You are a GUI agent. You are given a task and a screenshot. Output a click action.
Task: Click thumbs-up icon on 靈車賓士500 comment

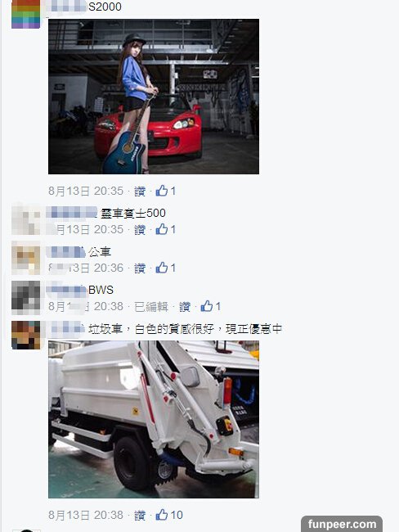point(162,229)
